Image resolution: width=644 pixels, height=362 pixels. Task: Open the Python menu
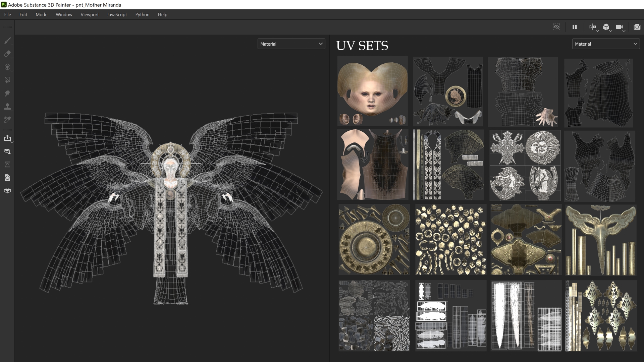pyautogui.click(x=142, y=14)
